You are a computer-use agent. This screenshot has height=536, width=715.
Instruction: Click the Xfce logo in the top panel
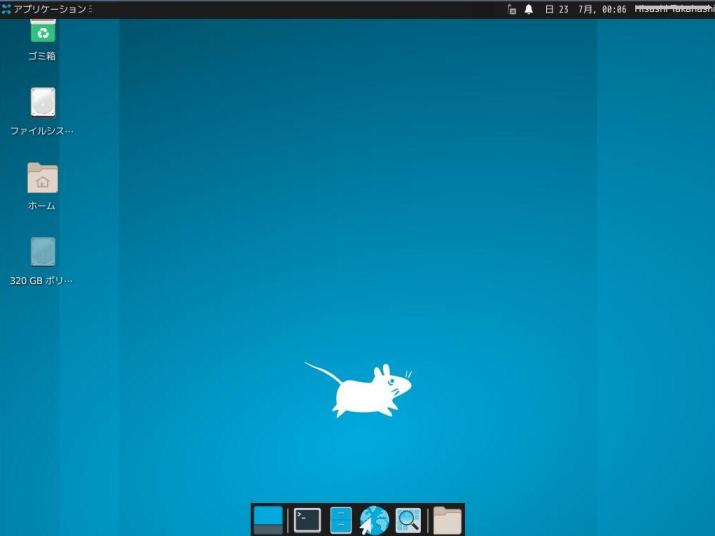(6, 9)
